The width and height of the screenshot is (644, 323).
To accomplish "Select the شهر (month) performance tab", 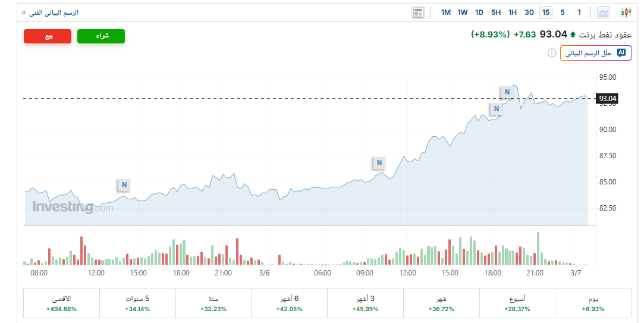I will (441, 303).
